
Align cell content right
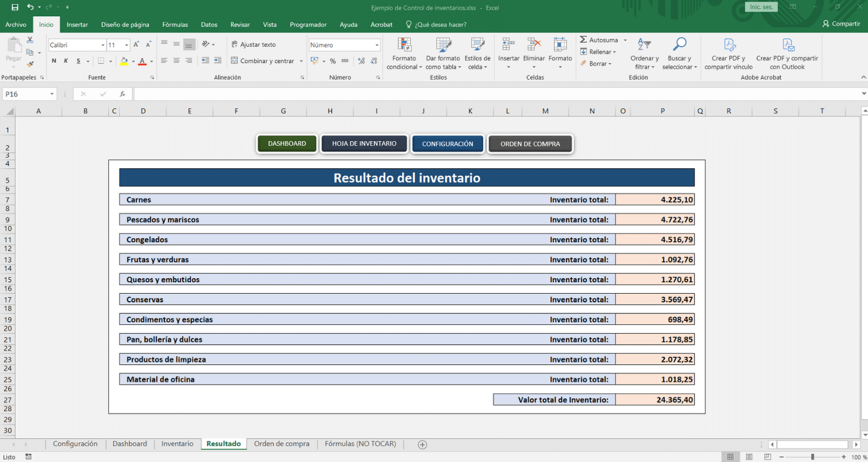pyautogui.click(x=189, y=60)
